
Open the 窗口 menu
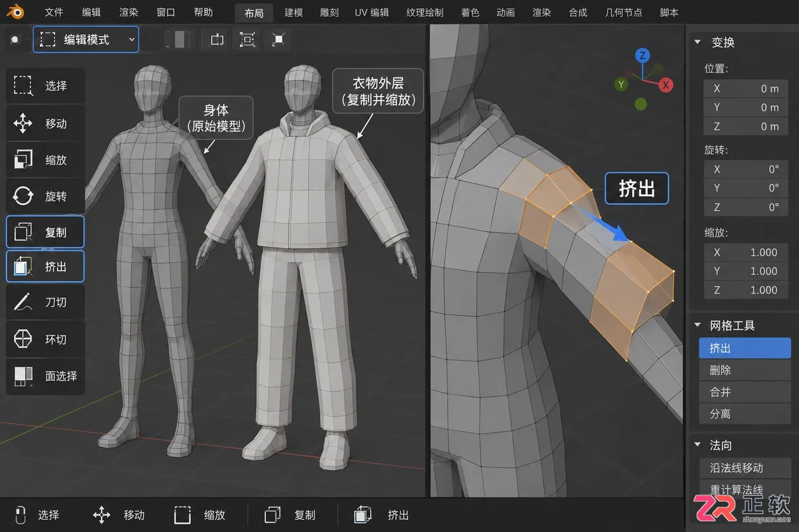166,12
